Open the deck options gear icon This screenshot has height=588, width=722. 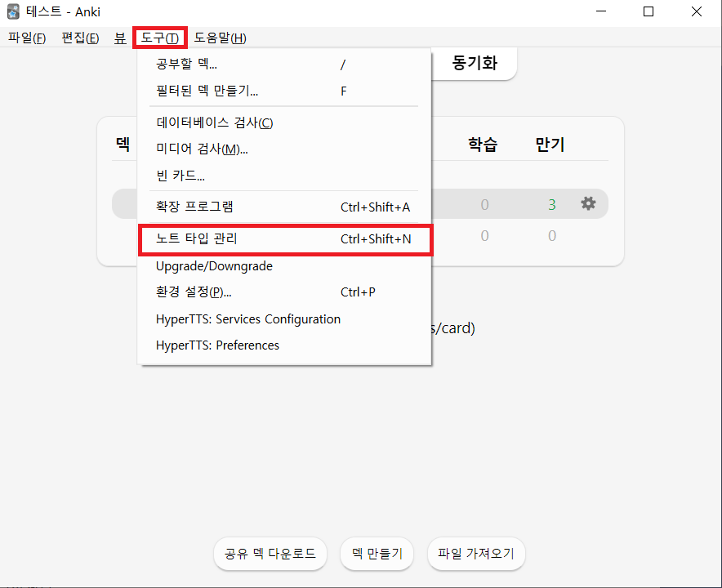588,203
